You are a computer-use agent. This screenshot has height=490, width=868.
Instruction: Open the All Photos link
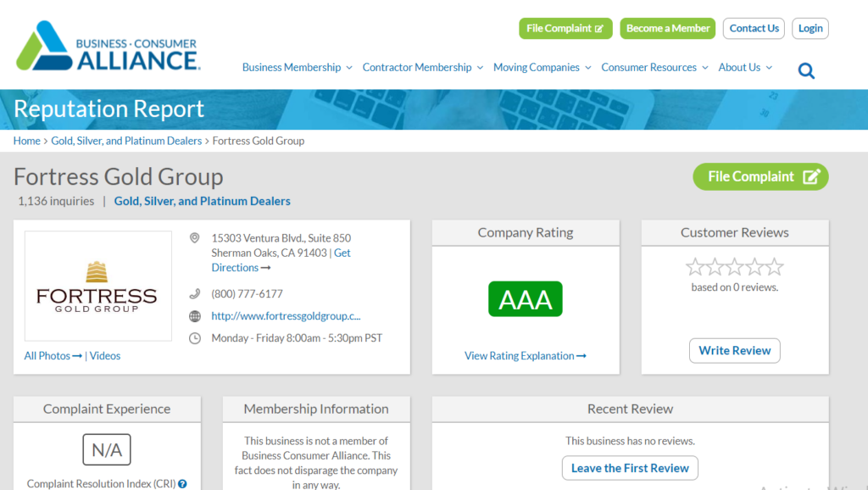(x=53, y=355)
